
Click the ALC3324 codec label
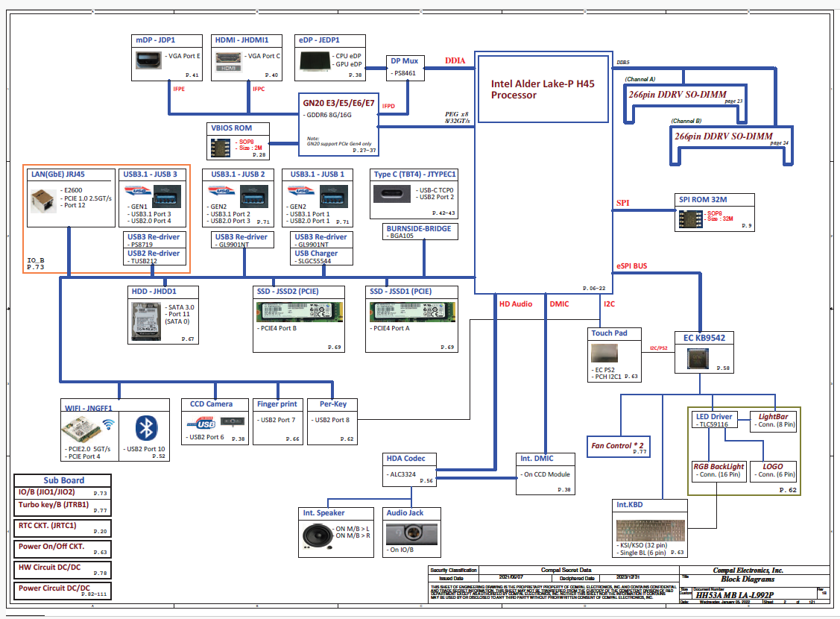(x=401, y=474)
